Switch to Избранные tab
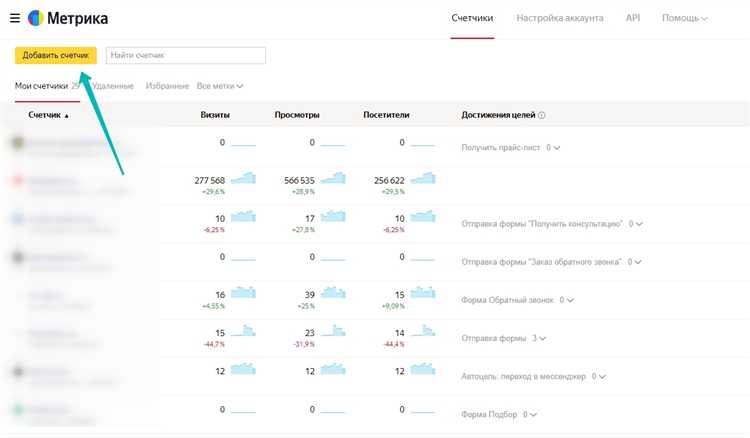The height and width of the screenshot is (438, 750). click(x=167, y=86)
